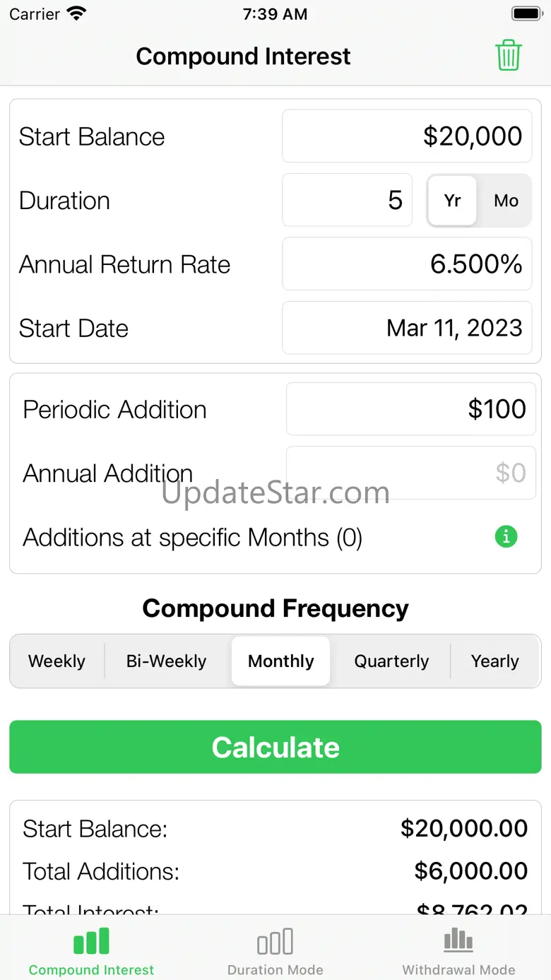This screenshot has width=551, height=980.
Task: Select Yr as the duration unit
Action: 452,201
